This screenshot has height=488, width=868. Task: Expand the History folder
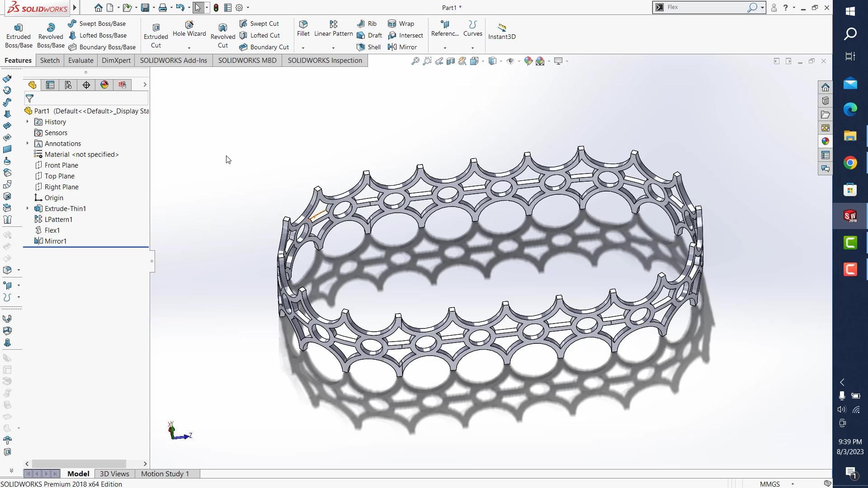tap(28, 122)
